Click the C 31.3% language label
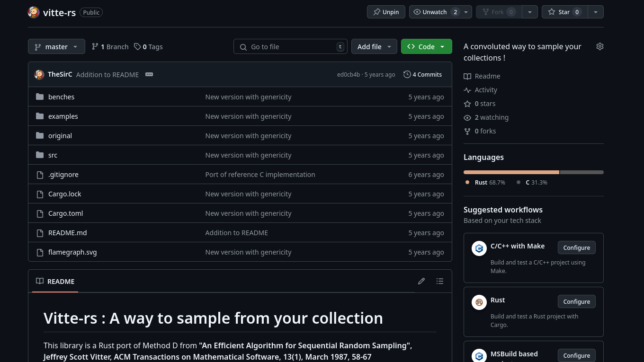Screen dimensions: 644x362 (x=532, y=182)
